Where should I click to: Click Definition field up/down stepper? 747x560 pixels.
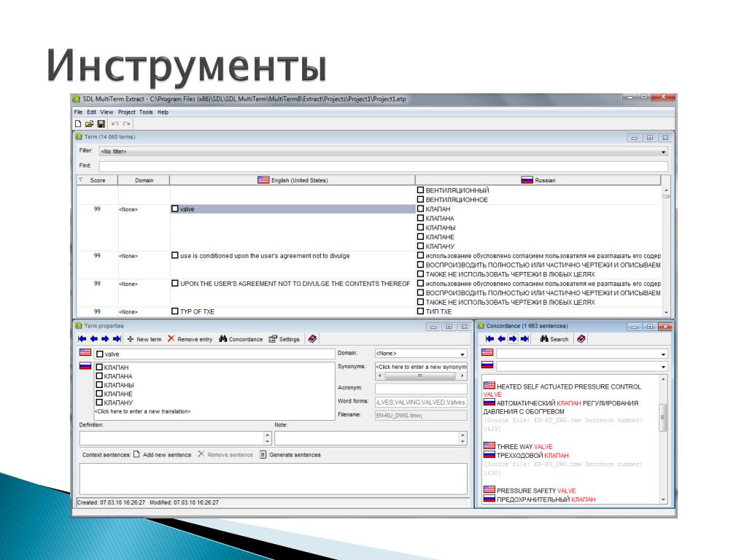coord(267,438)
